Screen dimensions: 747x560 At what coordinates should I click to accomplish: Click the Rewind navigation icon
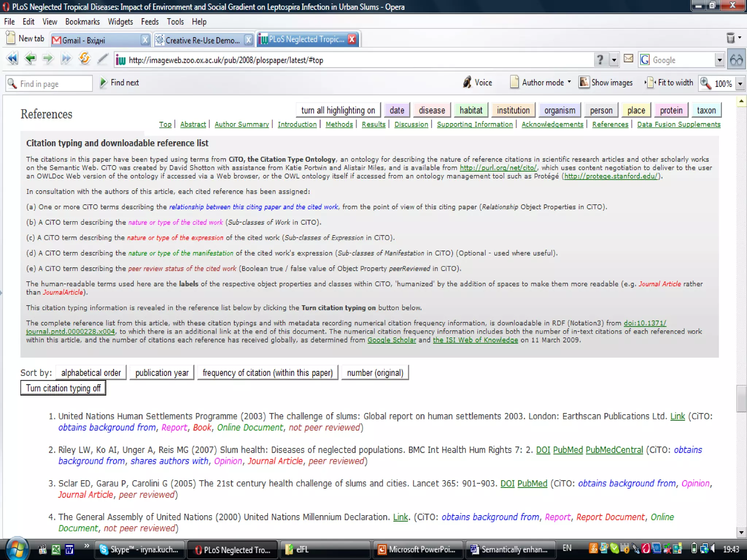(12, 59)
